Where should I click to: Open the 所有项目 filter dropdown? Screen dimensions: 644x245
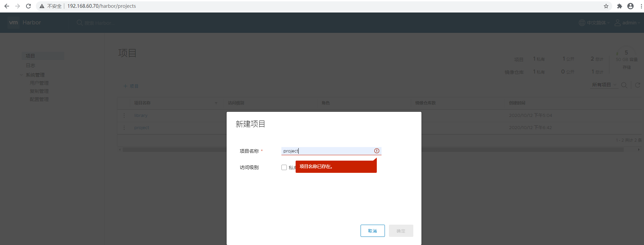click(x=604, y=85)
